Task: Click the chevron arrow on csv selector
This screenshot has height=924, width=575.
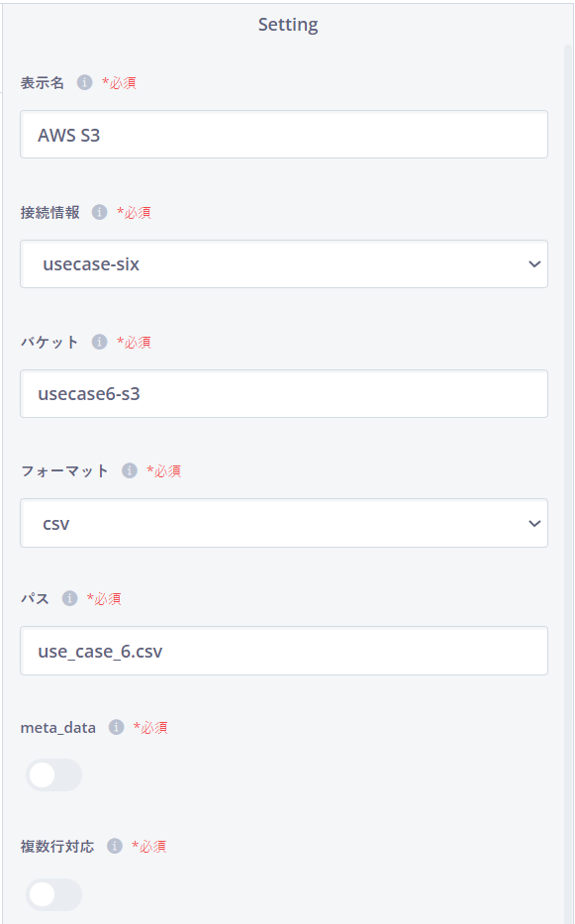Action: [534, 523]
